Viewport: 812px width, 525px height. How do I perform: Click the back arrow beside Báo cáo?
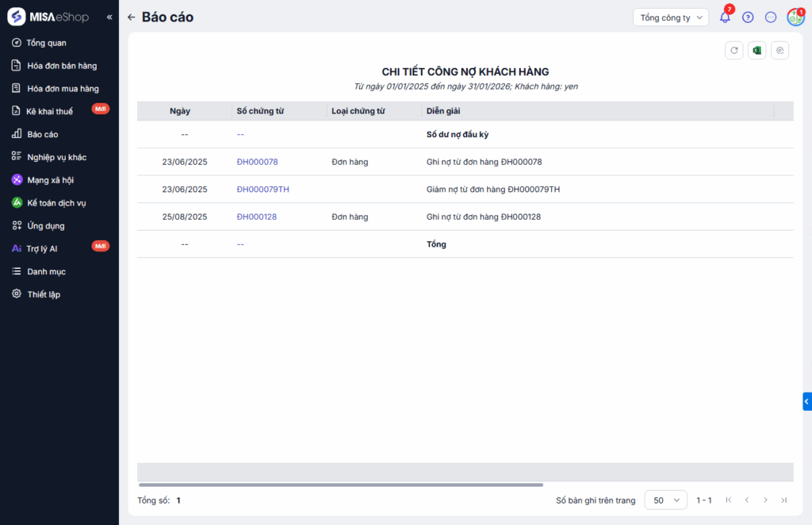132,17
